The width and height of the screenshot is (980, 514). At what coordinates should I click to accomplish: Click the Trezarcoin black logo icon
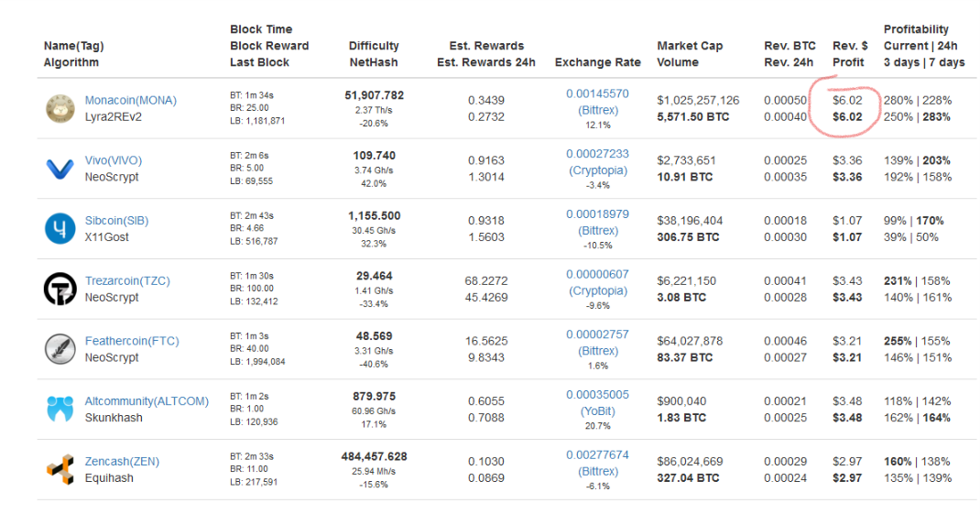tap(60, 289)
